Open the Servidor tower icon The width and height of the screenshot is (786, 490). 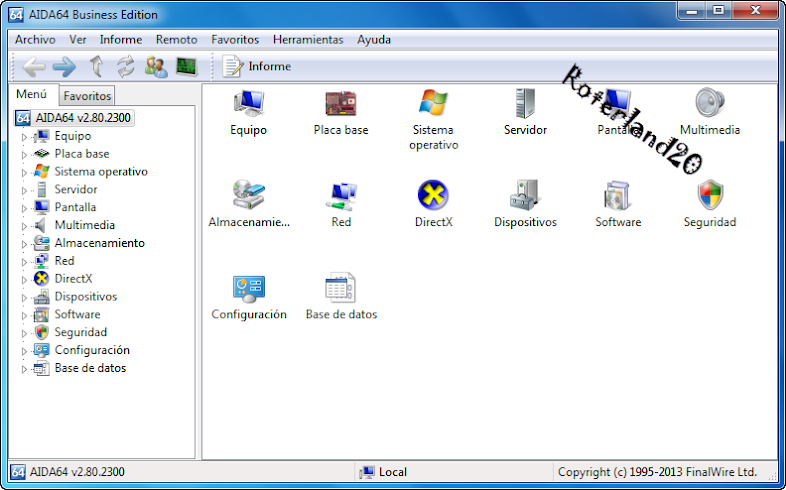click(x=525, y=103)
